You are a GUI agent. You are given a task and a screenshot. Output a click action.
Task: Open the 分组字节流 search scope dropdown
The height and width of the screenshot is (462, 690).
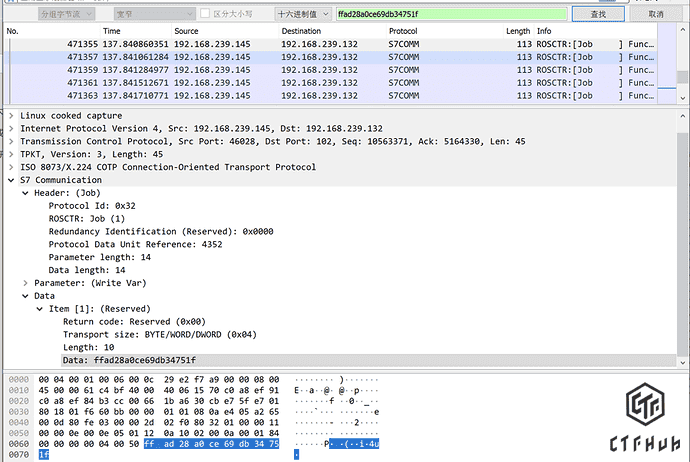(81, 14)
